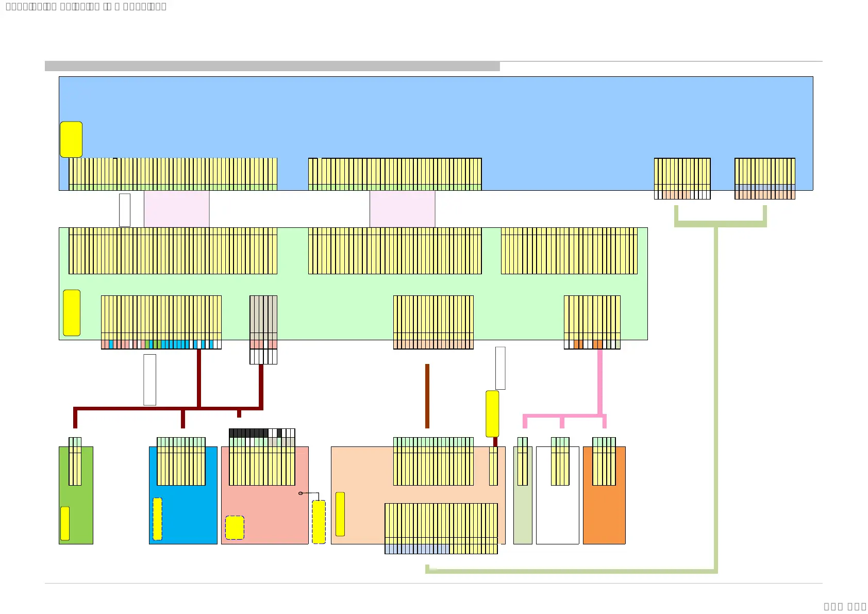Select the cyan block in the bottom row

(183, 495)
